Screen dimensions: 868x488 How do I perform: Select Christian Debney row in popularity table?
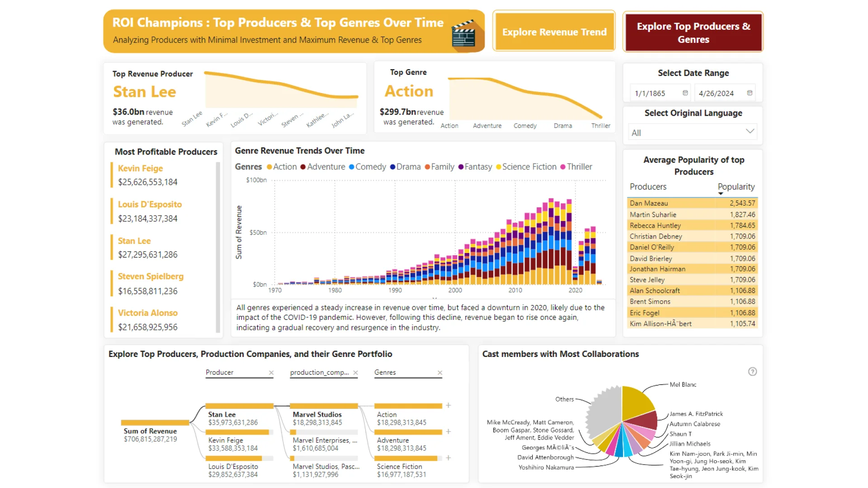[692, 236]
